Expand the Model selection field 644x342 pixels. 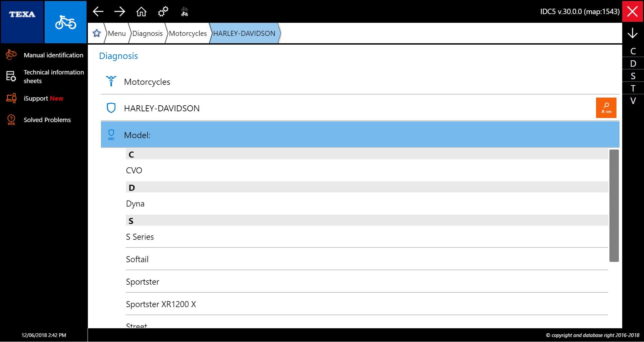point(235,135)
